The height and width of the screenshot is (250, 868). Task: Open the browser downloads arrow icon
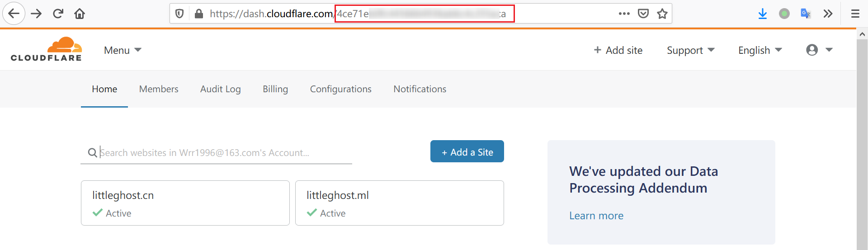(763, 14)
